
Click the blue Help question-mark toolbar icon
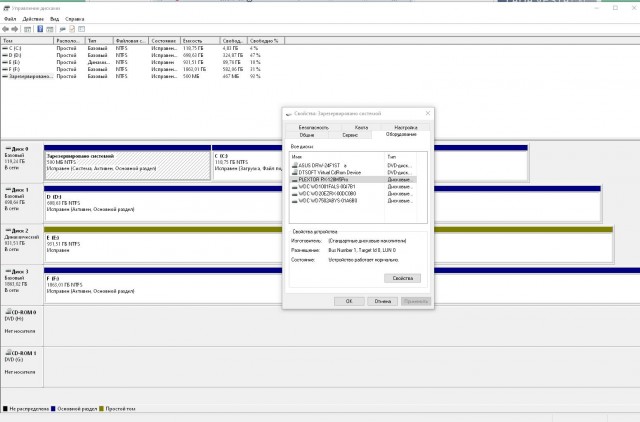pos(40,29)
